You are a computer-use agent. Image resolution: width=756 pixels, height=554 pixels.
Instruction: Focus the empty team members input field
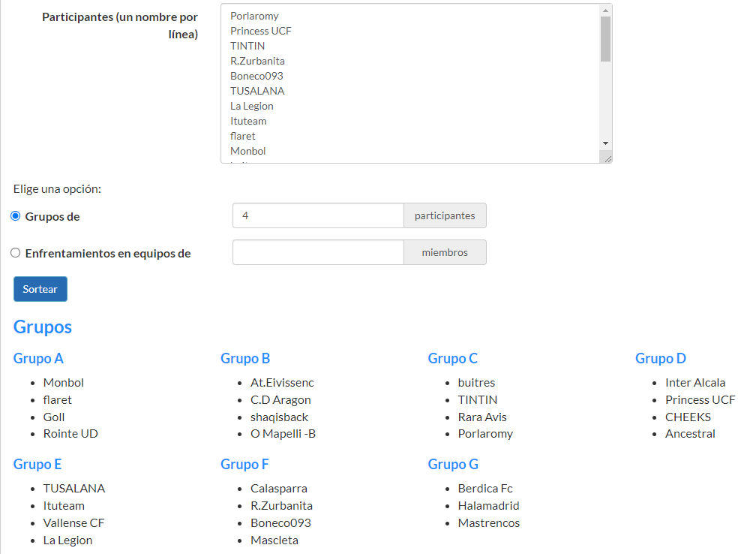pyautogui.click(x=318, y=252)
